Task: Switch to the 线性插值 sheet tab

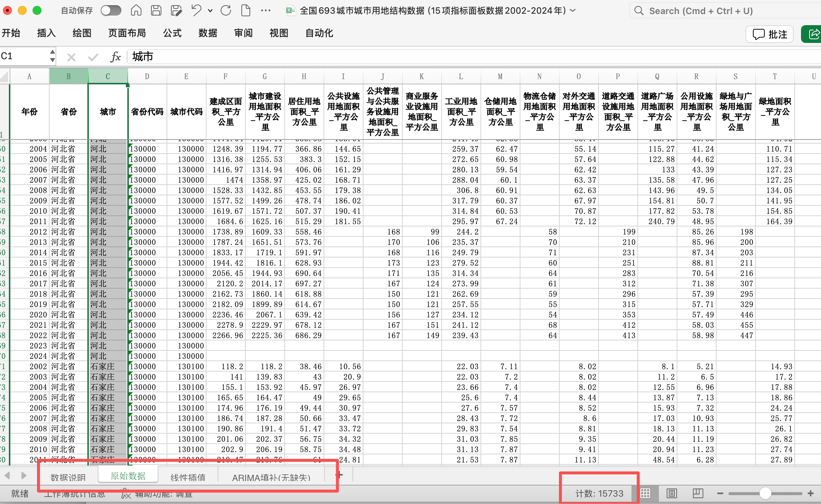Action: pyautogui.click(x=188, y=477)
